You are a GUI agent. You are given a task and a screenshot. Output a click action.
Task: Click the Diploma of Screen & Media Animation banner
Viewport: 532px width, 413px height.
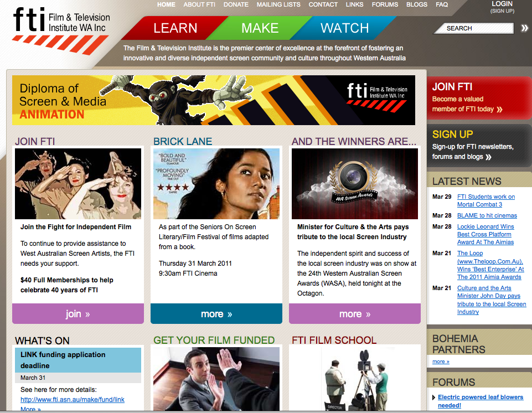pos(214,100)
